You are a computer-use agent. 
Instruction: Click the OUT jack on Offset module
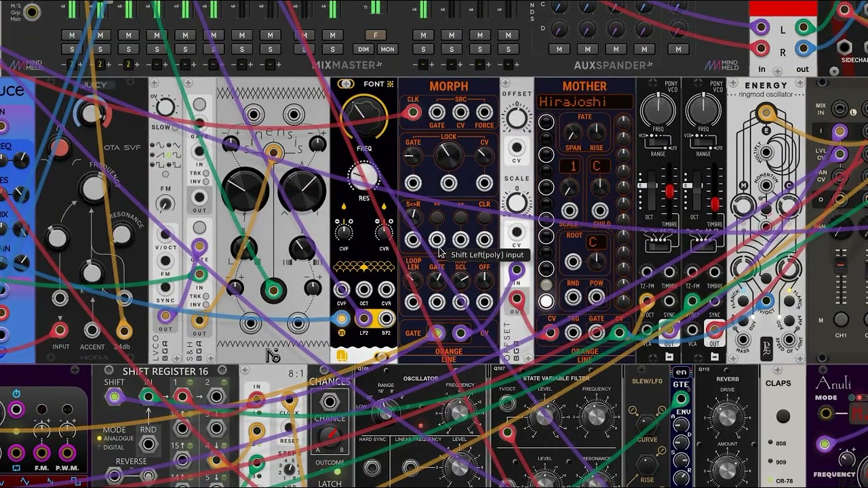[517, 298]
